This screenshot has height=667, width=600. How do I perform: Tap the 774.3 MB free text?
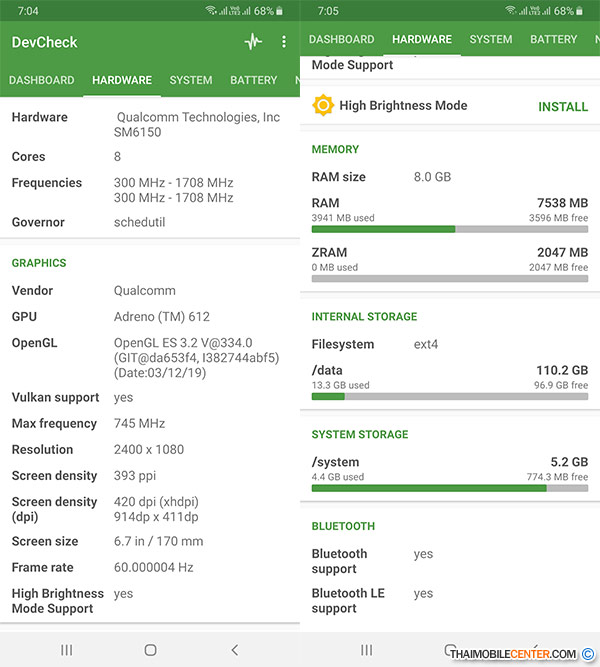pyautogui.click(x=557, y=477)
